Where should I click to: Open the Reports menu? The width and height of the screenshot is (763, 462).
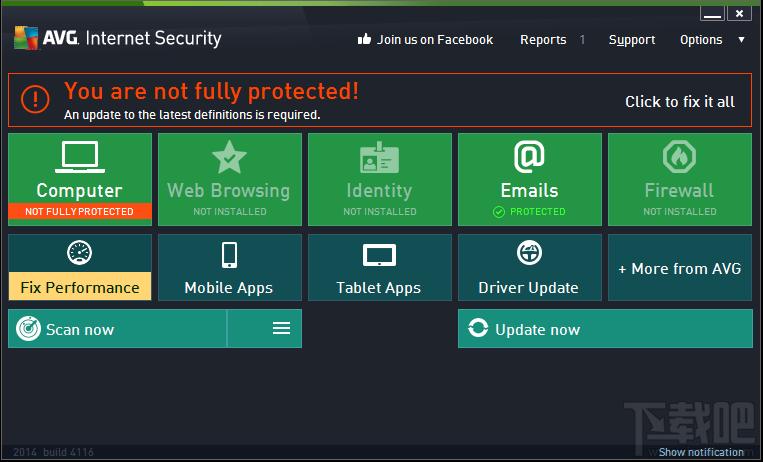pyautogui.click(x=543, y=40)
